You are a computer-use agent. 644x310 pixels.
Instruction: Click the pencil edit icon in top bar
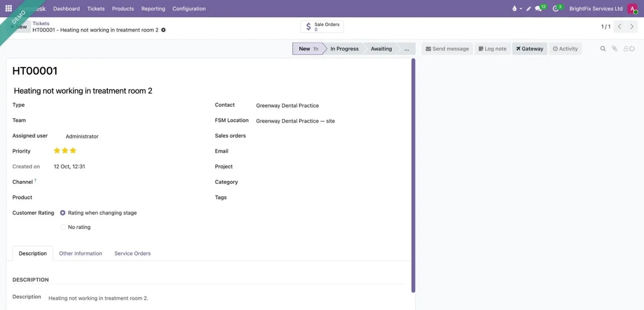pyautogui.click(x=529, y=9)
